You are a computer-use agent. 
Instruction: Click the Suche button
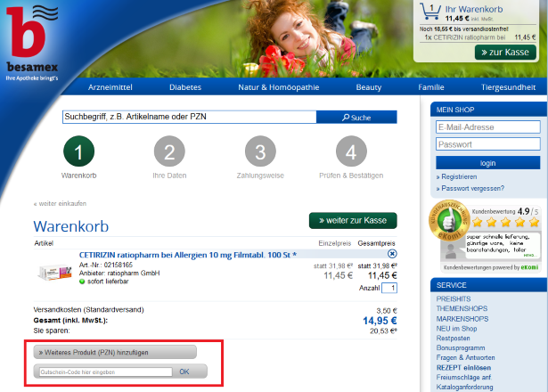[356, 118]
